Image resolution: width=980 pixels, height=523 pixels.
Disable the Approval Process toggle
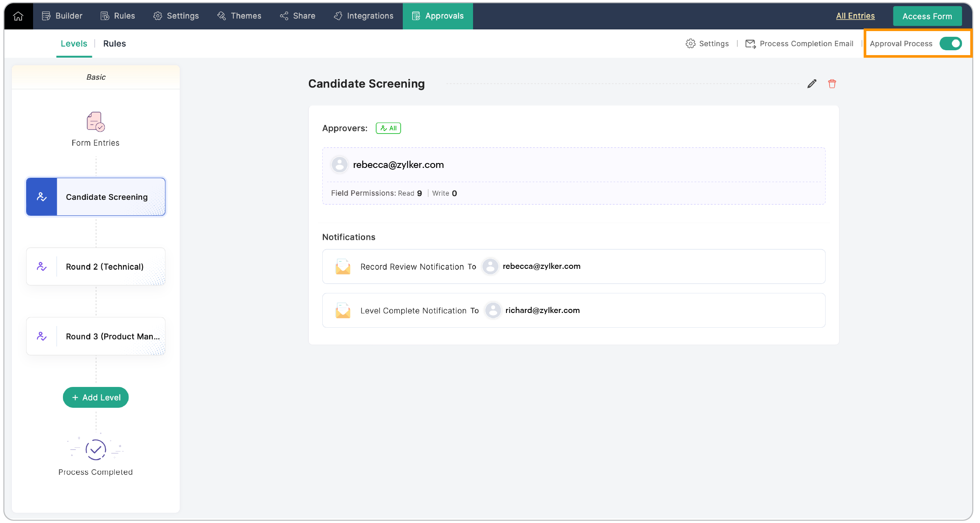click(x=950, y=43)
